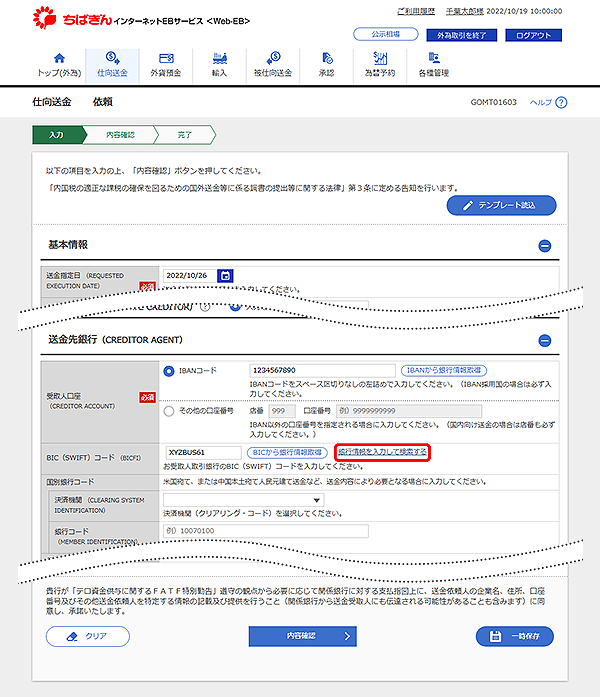This screenshot has height=697, width=600.
Task: Open the 承認 approval icon menu
Action: (x=327, y=58)
